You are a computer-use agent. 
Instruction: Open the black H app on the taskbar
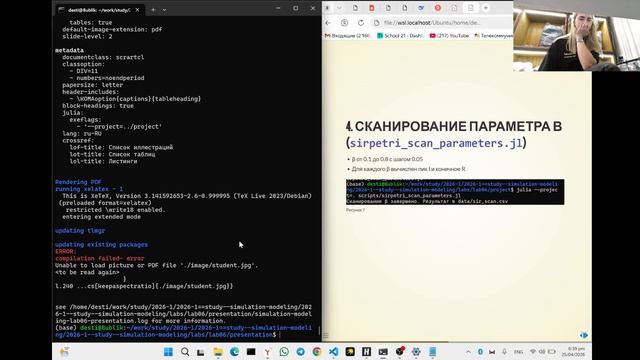tap(367, 352)
